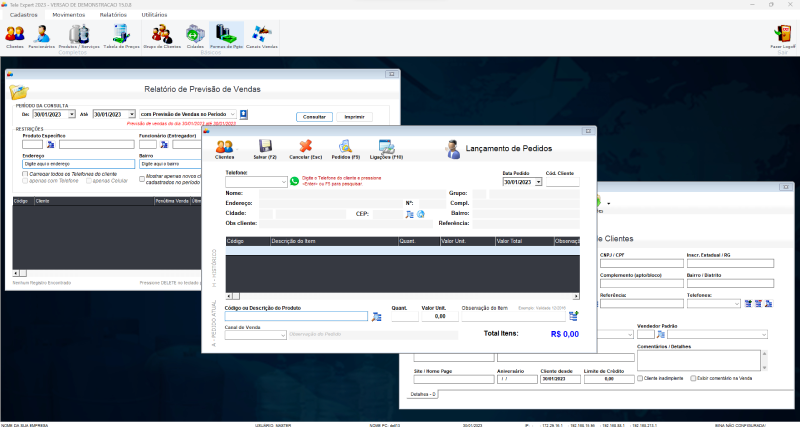
Task: Click the Penúltima Venda column header
Action: click(172, 201)
